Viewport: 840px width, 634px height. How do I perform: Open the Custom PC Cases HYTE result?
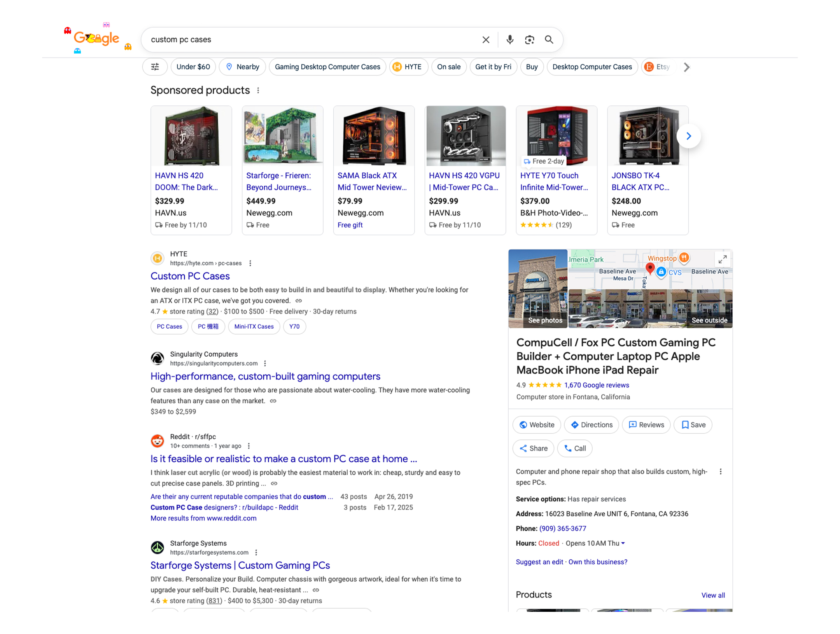pyautogui.click(x=190, y=276)
